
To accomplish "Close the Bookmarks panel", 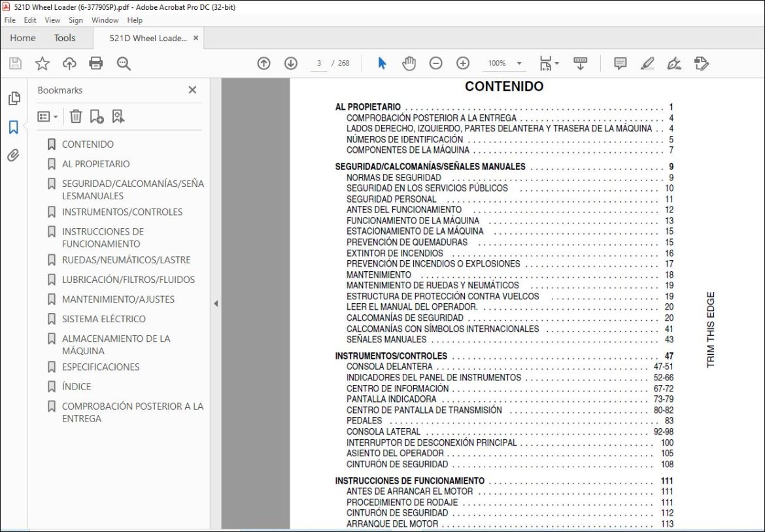I will (x=192, y=90).
